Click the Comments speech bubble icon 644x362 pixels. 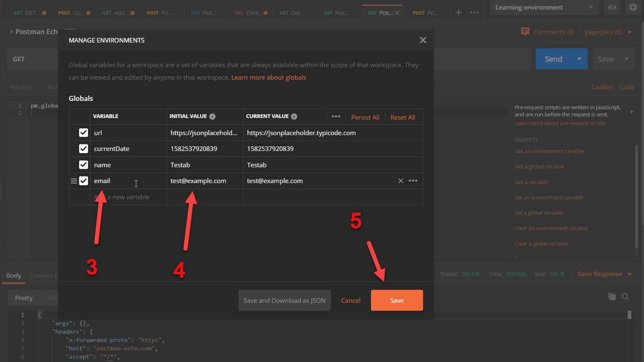point(525,32)
